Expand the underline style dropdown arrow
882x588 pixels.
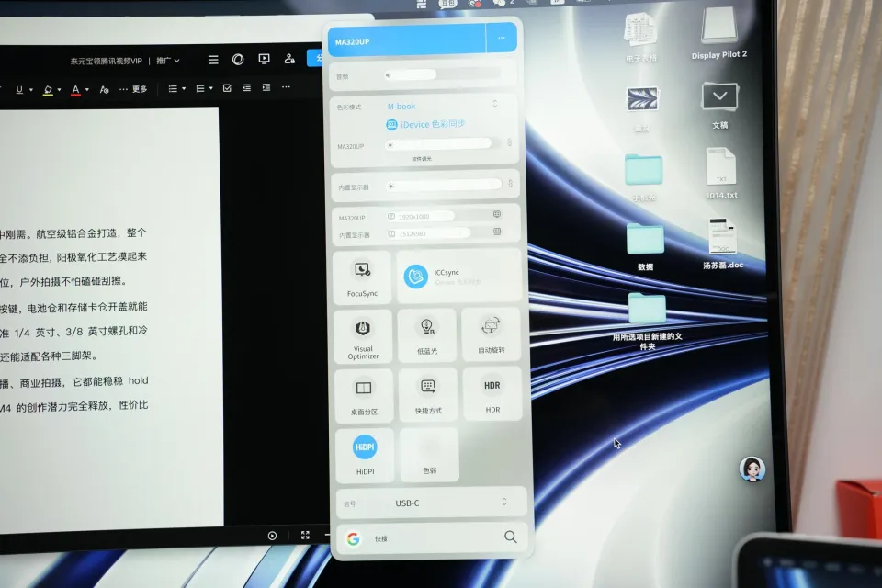[30, 90]
